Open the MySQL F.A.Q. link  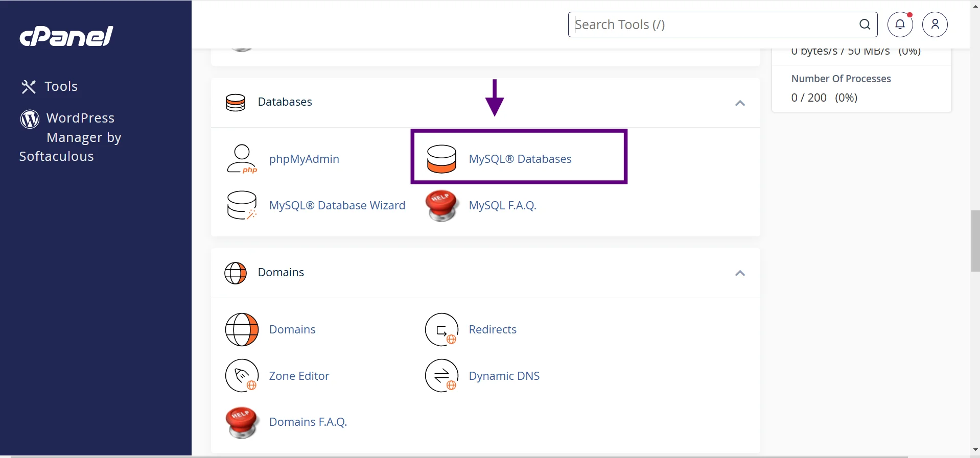tap(503, 205)
